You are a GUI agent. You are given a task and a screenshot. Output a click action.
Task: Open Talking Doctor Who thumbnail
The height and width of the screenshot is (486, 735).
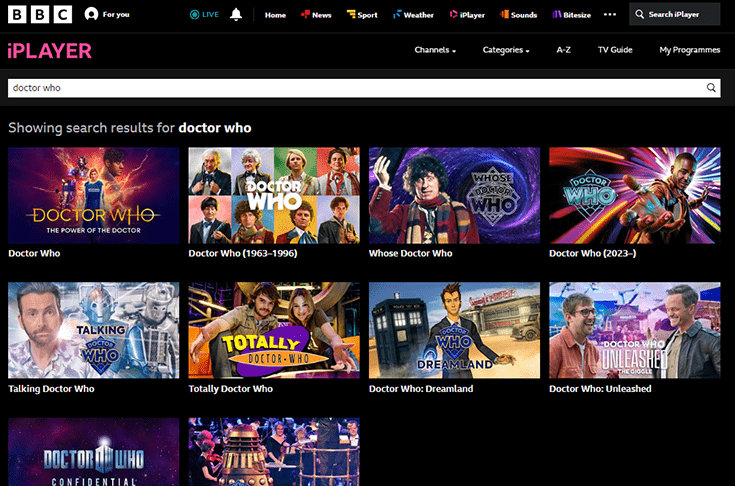click(93, 330)
